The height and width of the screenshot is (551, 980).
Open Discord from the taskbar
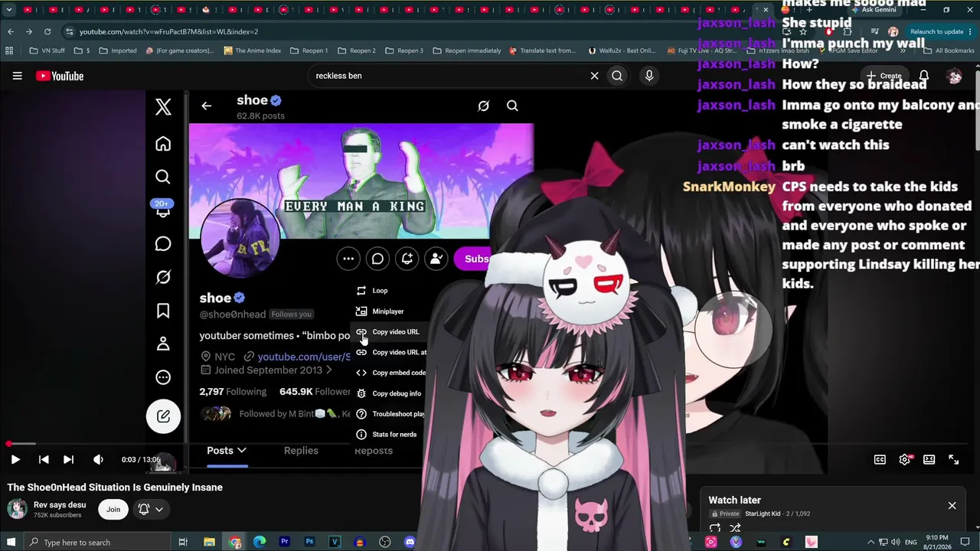click(x=410, y=542)
